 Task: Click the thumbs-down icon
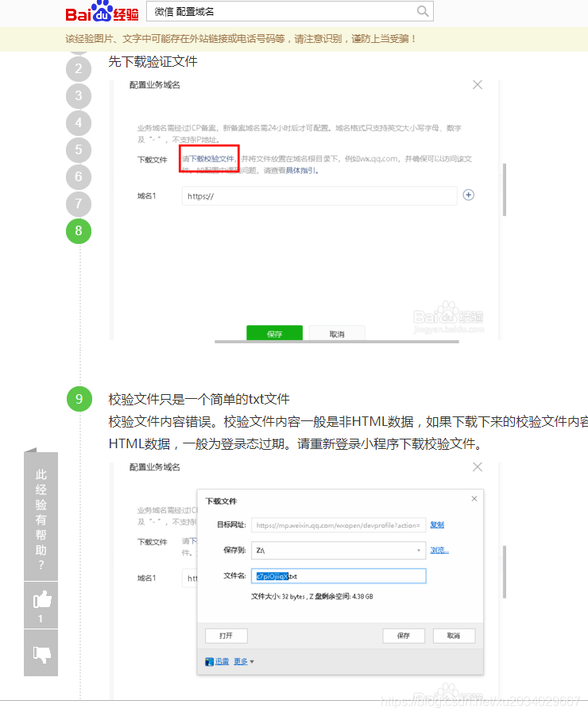tap(42, 654)
